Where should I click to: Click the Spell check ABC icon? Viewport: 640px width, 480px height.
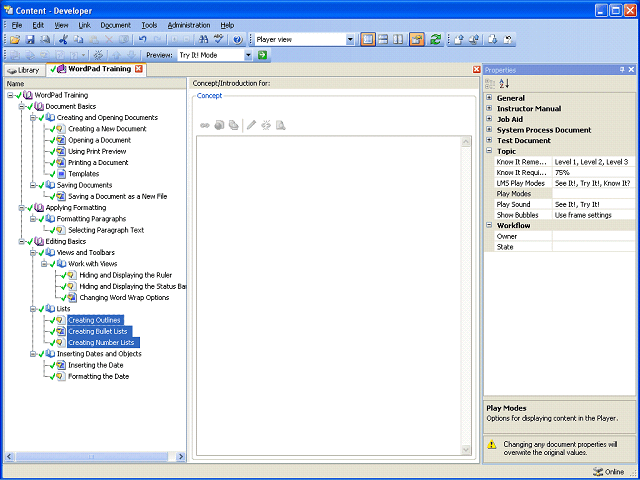[x=219, y=40]
